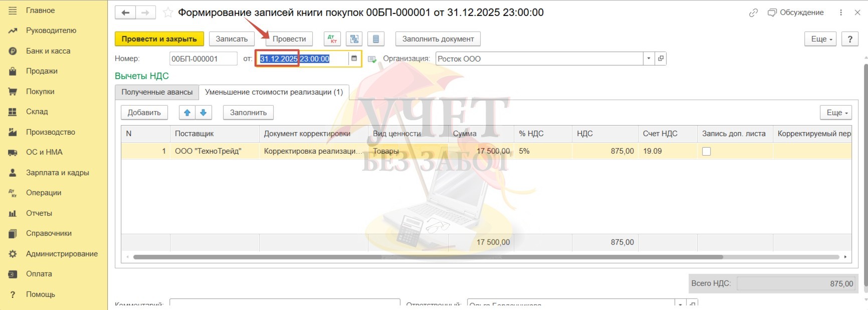Viewport: 868px width, 310px height.
Task: Select the ООО "ТехноТрейд" supplier cell
Action: tap(214, 151)
